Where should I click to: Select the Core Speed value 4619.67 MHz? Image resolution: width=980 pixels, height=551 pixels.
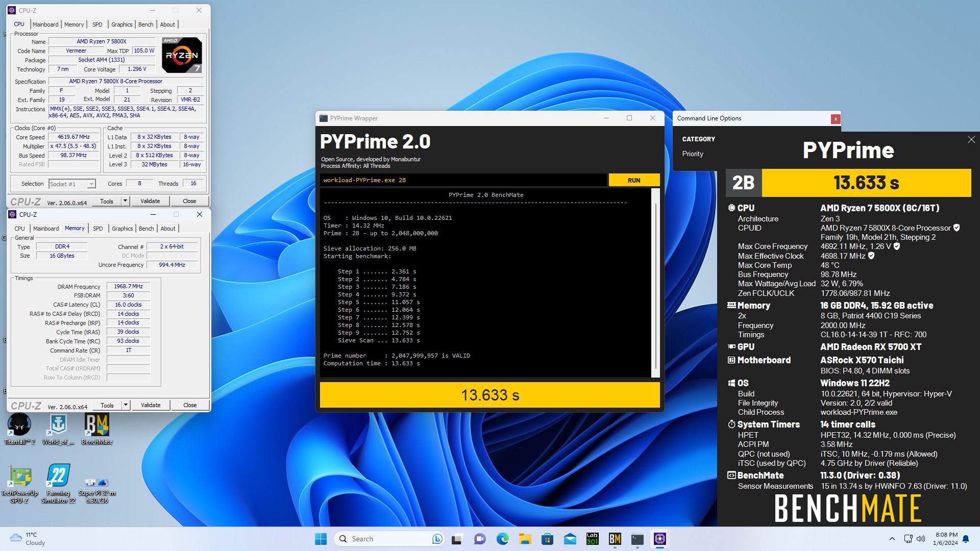click(73, 137)
